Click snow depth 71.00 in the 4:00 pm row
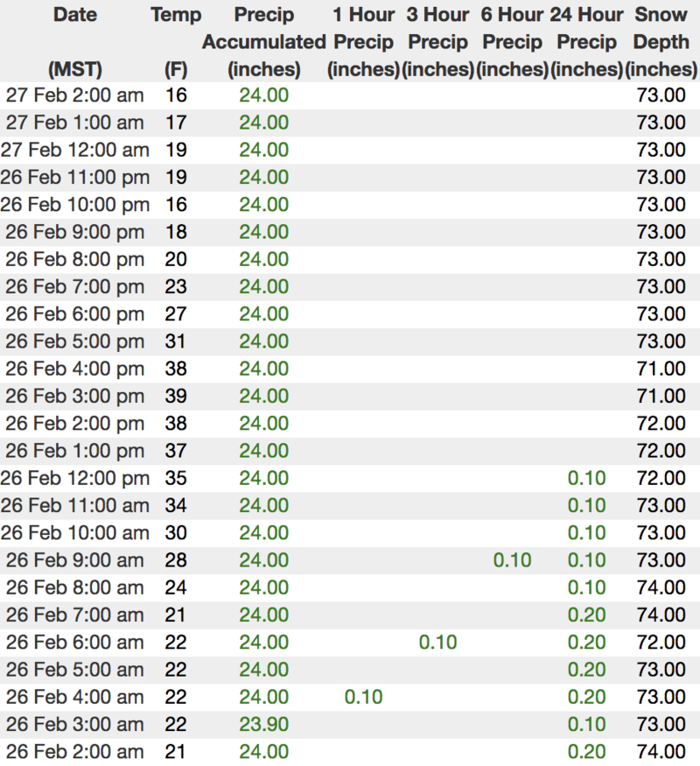This screenshot has height=766, width=700. (661, 369)
